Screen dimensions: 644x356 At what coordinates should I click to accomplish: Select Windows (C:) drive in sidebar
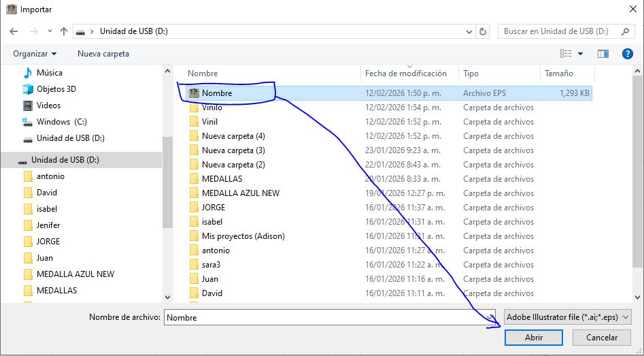62,122
